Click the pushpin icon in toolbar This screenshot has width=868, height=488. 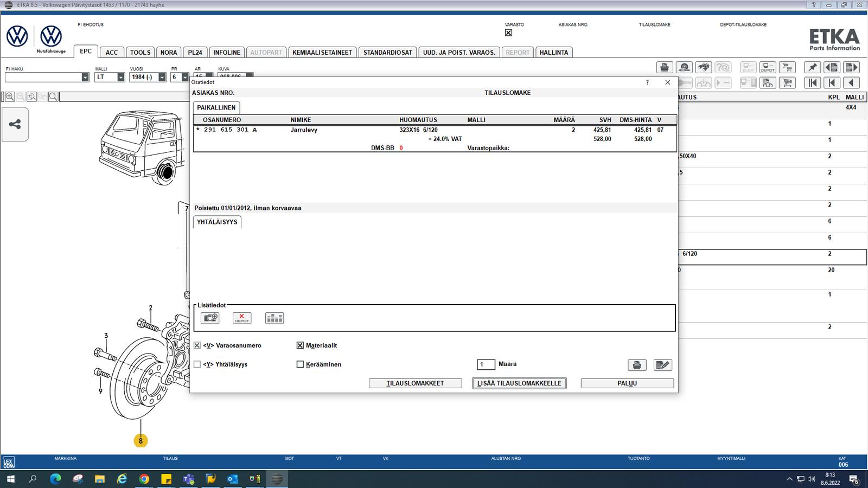(x=812, y=67)
